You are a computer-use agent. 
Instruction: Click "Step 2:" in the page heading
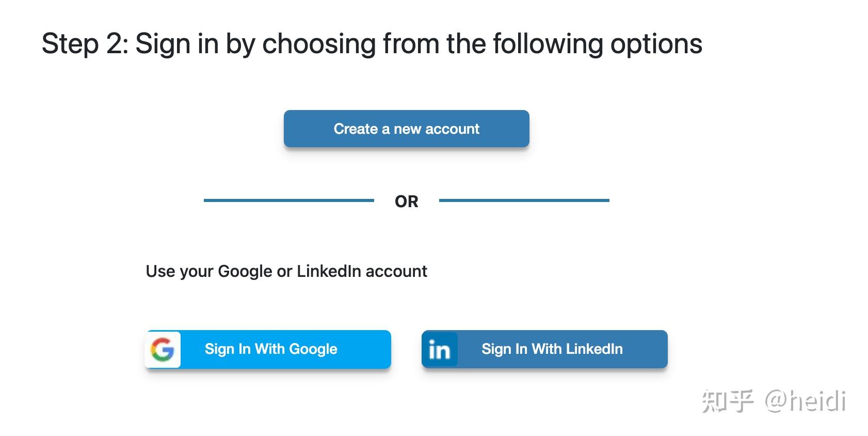pyautogui.click(x=85, y=44)
